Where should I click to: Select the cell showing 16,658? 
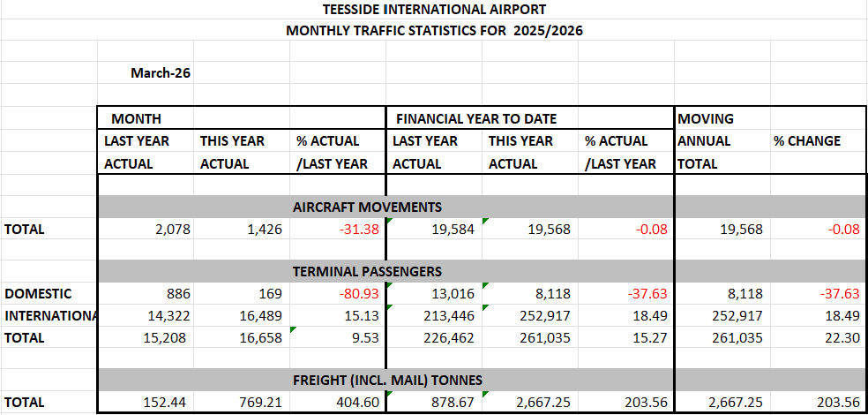point(242,337)
